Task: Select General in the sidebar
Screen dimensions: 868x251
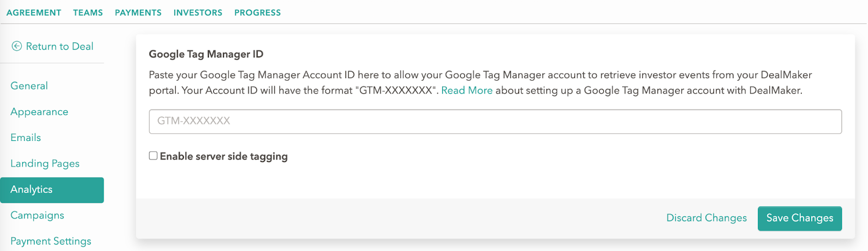Action: tap(29, 86)
